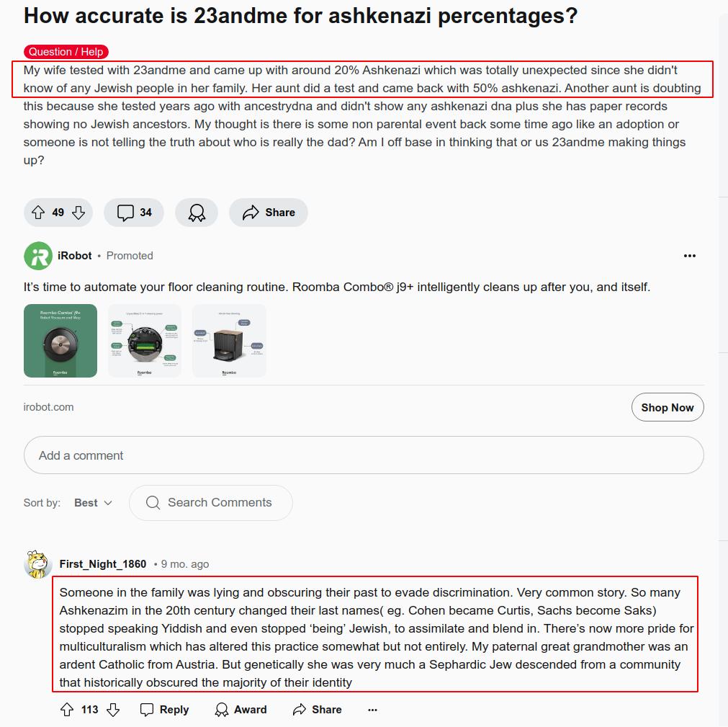
Task: Expand the Sort by Best dropdown
Action: (93, 503)
